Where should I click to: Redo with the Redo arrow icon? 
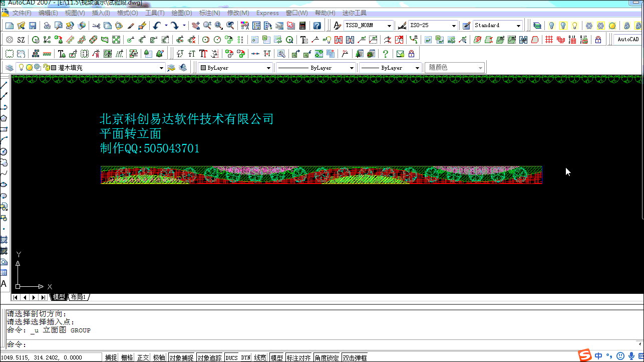174,26
